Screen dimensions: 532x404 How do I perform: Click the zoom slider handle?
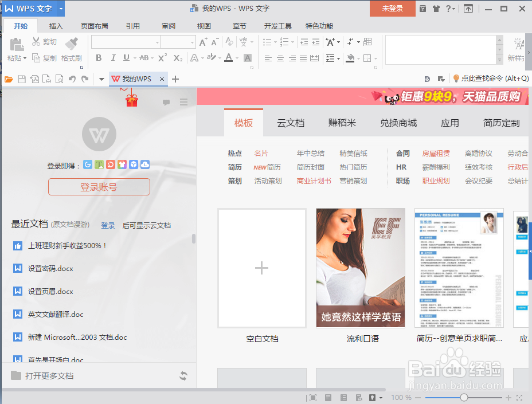pos(464,397)
